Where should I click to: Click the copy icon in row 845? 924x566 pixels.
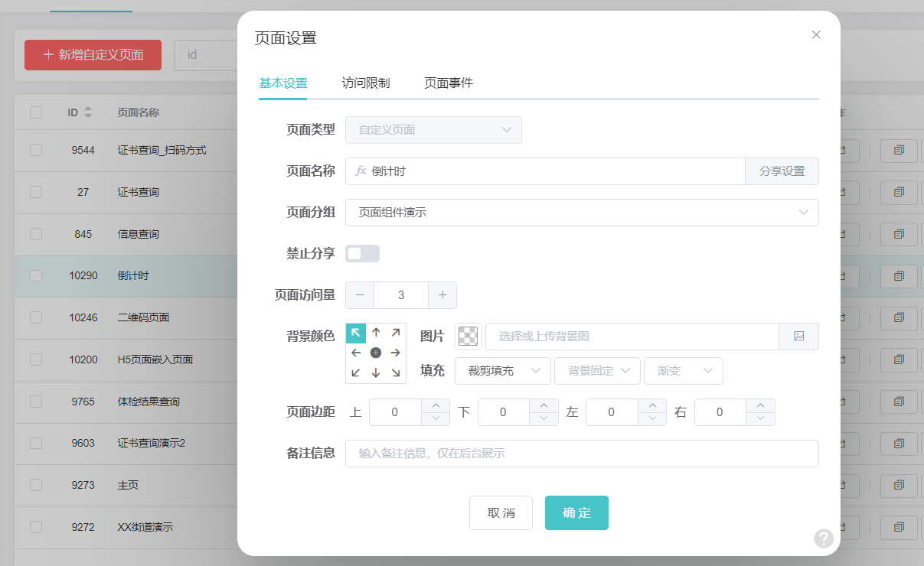(899, 234)
